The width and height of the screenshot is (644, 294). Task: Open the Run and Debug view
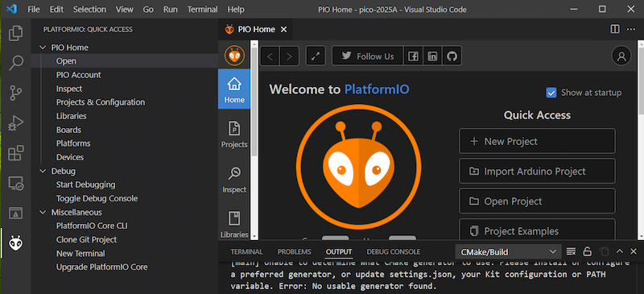click(x=15, y=123)
